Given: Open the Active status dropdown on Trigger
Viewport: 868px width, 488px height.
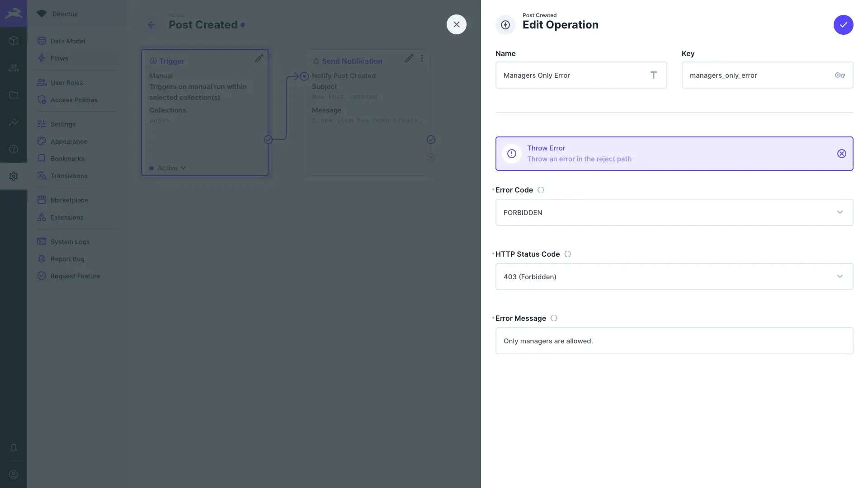Looking at the screenshot, I should point(171,168).
